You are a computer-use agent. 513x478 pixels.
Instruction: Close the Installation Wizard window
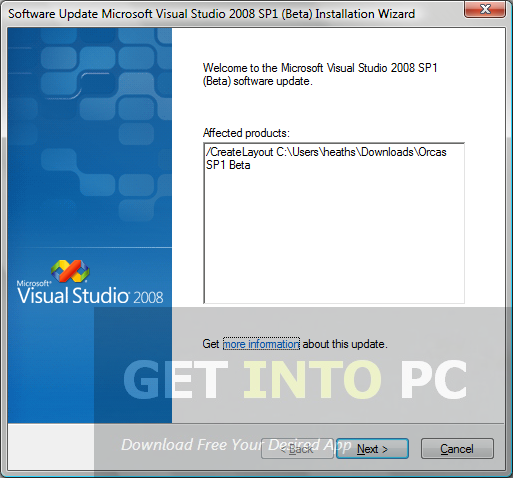[x=485, y=9]
